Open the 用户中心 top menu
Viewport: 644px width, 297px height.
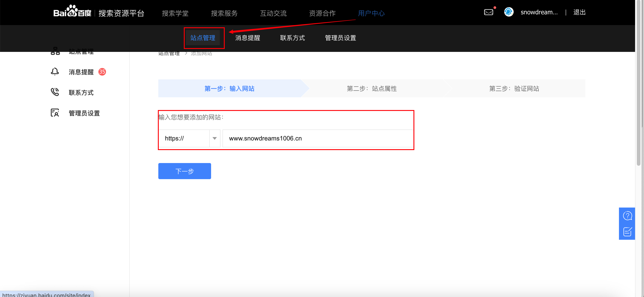tap(371, 13)
